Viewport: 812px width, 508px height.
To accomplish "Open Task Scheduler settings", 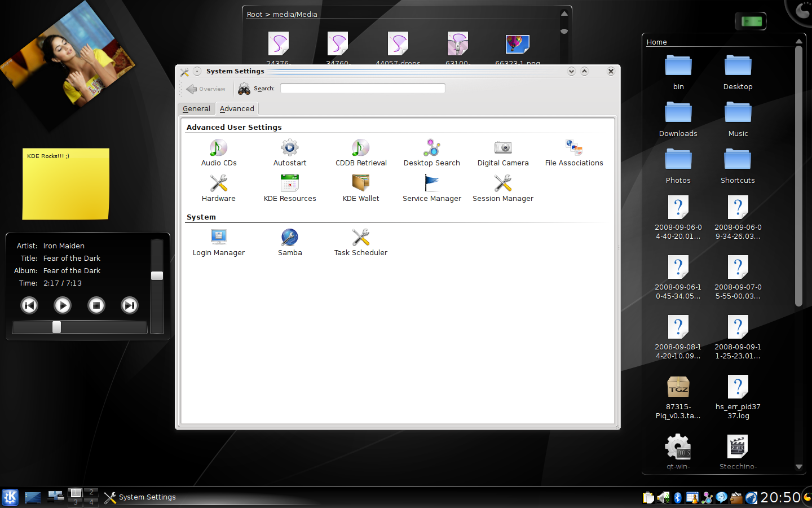I will pyautogui.click(x=361, y=243).
